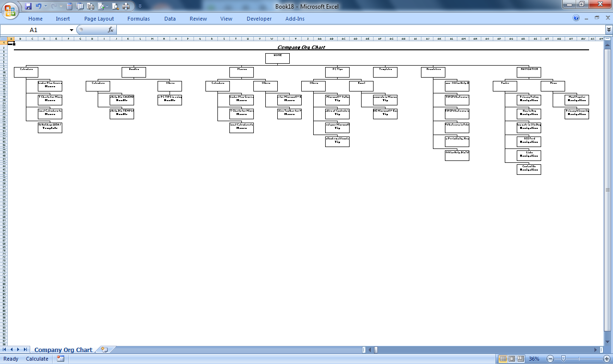This screenshot has width=613, height=364.
Task: Open the Excel Help question mark icon
Action: (576, 18)
